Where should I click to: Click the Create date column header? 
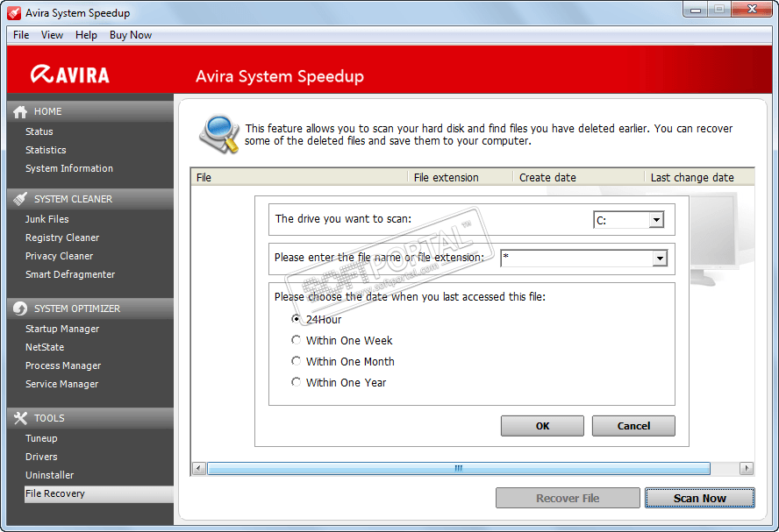coord(579,177)
